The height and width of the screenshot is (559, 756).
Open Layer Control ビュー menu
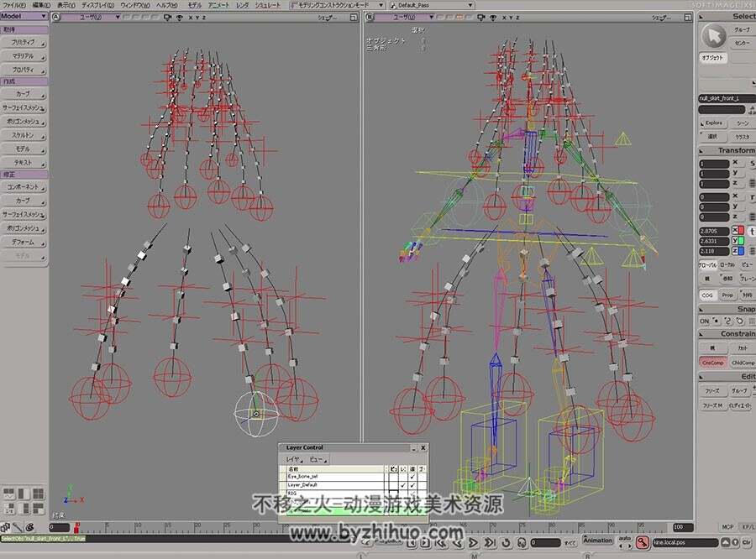[318, 459]
